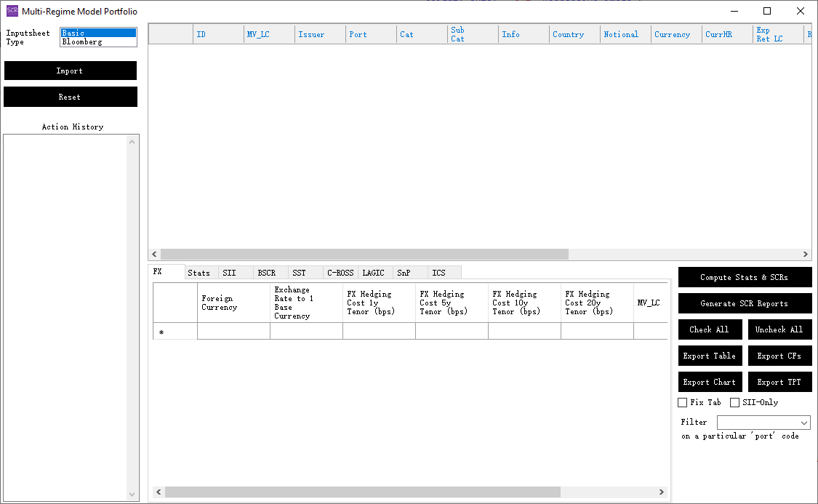The width and height of the screenshot is (818, 504).
Task: Click the FX table horizontal scrollbar
Action: click(362, 492)
